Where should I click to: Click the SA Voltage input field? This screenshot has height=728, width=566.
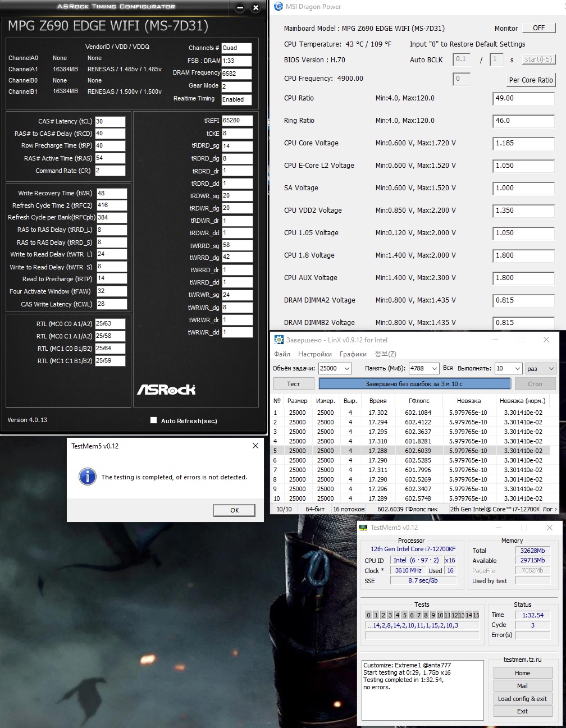(523, 188)
